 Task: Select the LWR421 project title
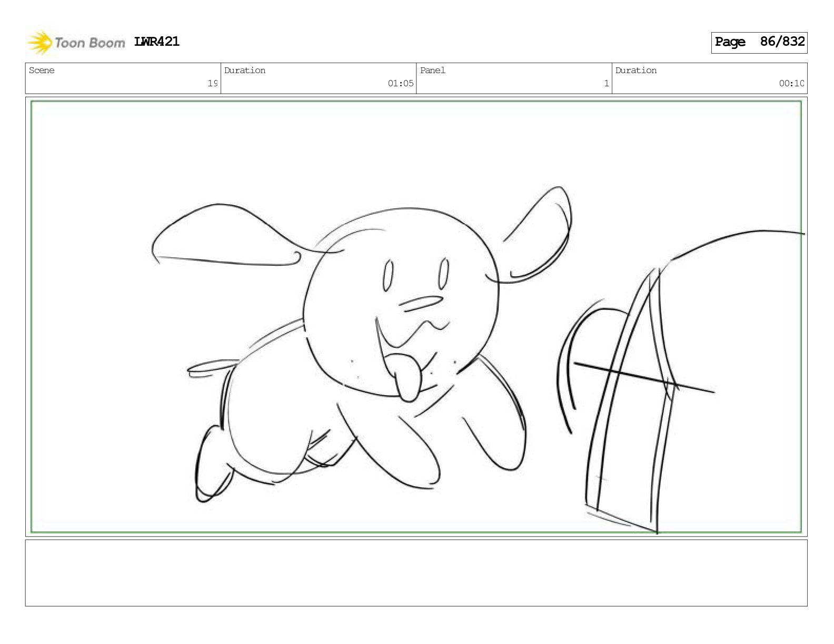157,42
